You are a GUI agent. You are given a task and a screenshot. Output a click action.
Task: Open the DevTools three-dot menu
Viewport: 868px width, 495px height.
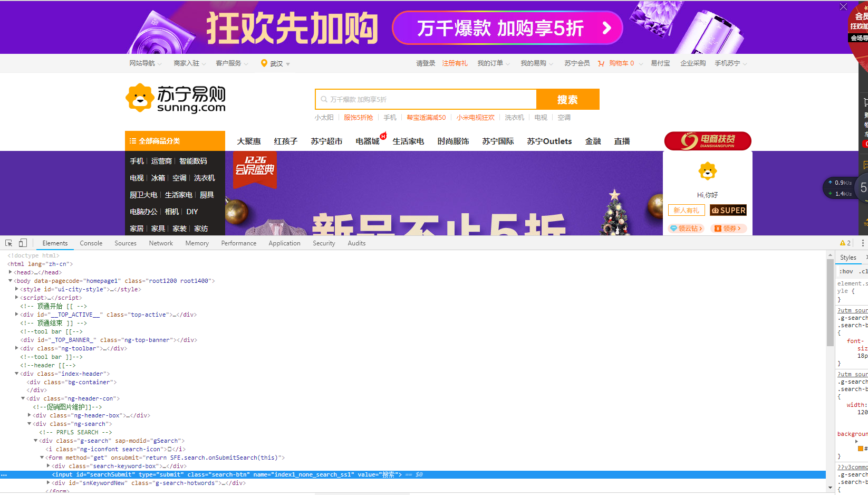(x=863, y=243)
